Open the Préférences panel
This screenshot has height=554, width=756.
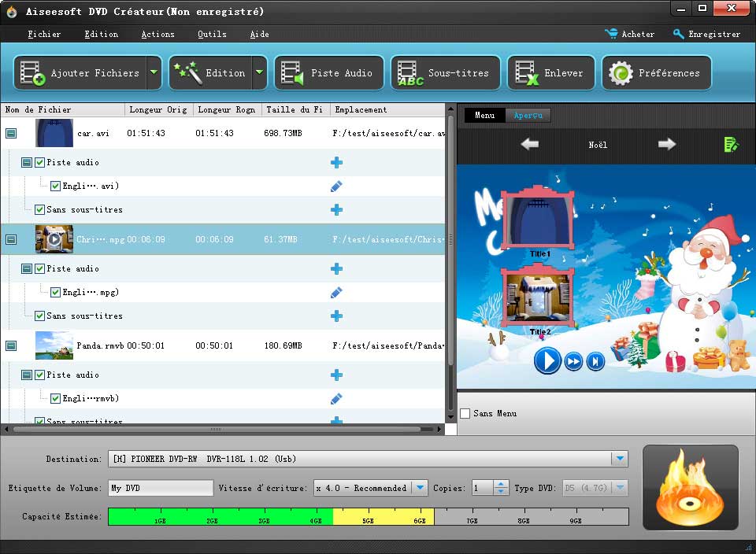point(656,72)
